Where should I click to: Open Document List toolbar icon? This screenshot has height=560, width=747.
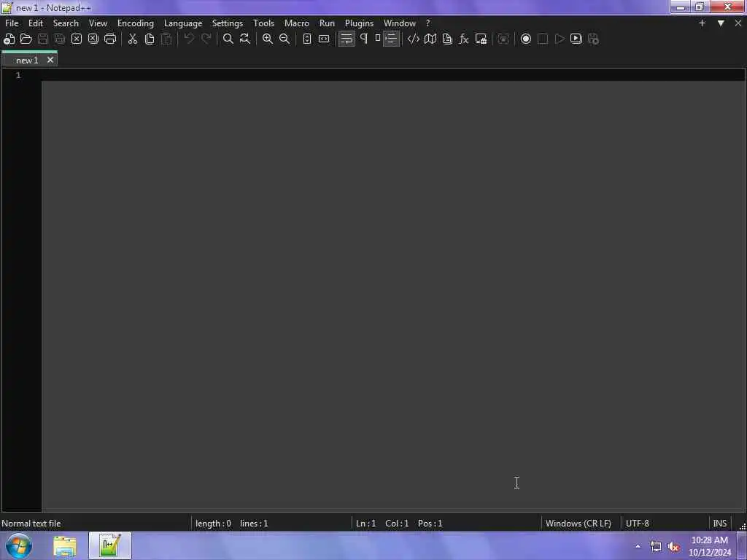(x=447, y=39)
